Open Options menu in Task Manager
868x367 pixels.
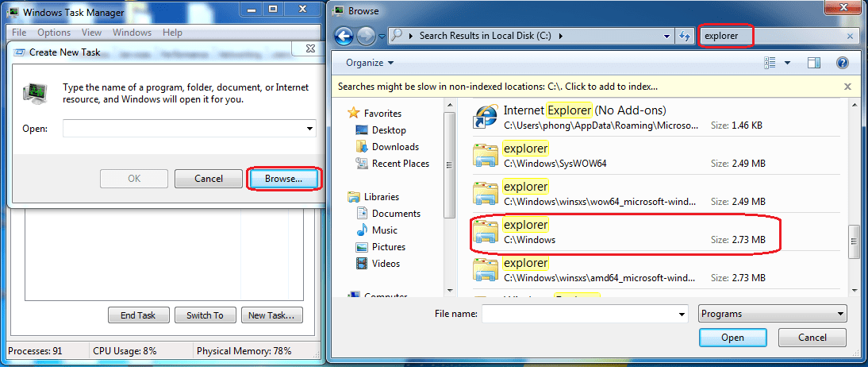(54, 32)
